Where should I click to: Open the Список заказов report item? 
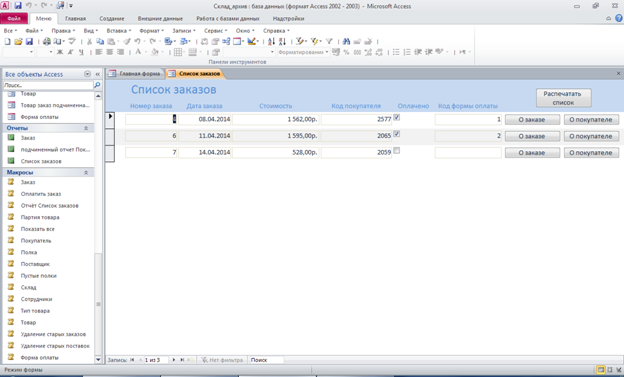tap(41, 161)
